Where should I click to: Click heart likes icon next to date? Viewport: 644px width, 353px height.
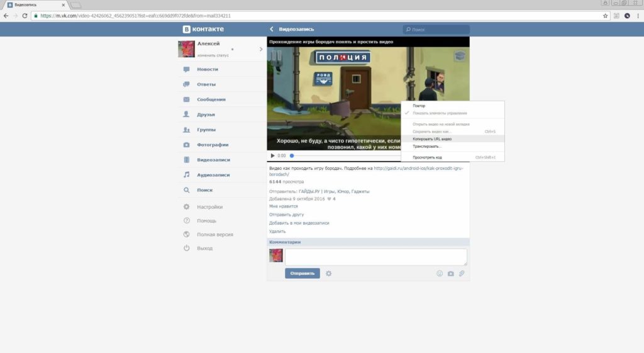tap(329, 199)
